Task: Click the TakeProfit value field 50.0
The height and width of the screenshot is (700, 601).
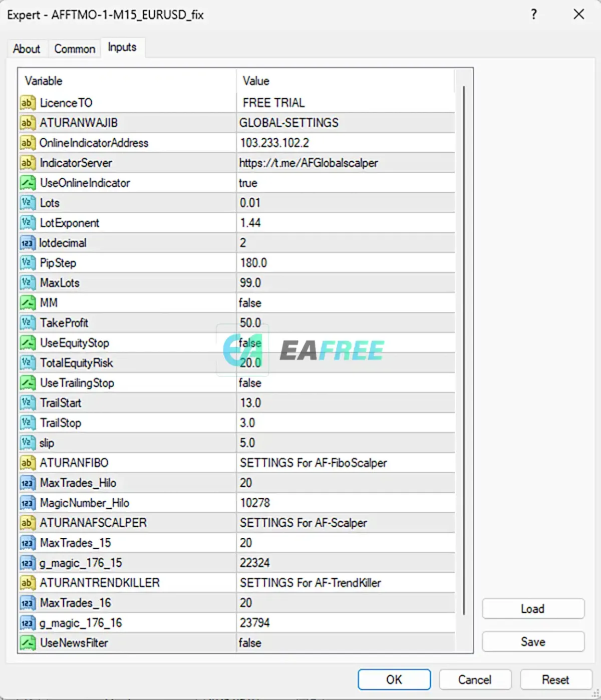Action: (x=346, y=323)
